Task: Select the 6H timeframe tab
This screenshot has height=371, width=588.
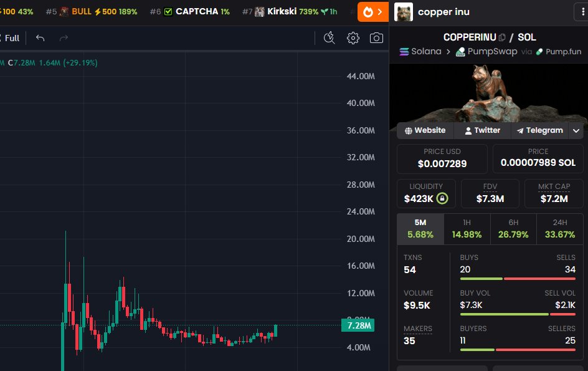Action: [513, 229]
